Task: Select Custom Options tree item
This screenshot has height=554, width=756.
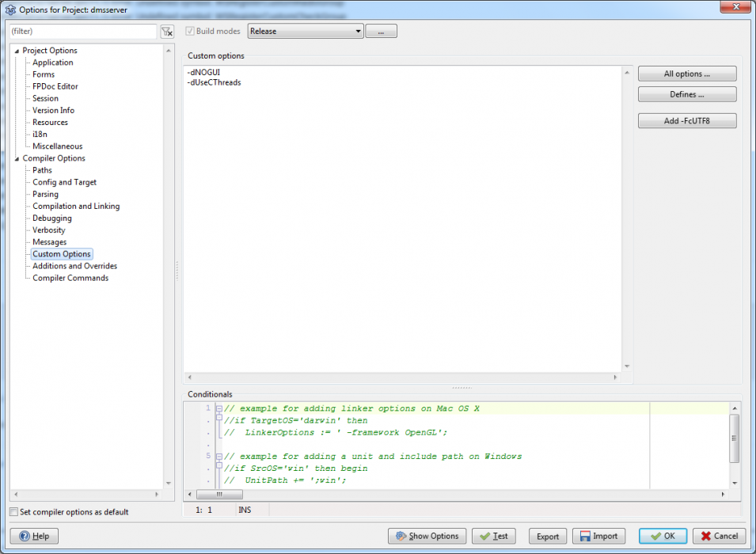Action: click(62, 254)
